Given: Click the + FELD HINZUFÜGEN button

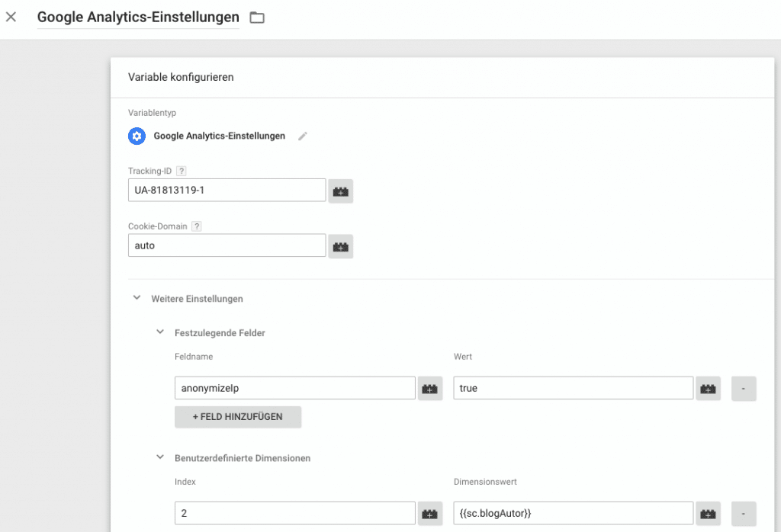Looking at the screenshot, I should click(x=238, y=417).
